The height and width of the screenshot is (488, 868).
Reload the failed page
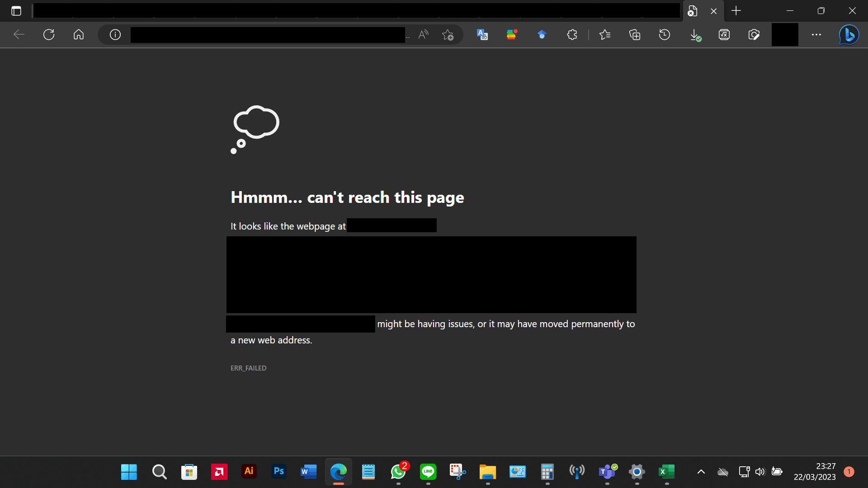pyautogui.click(x=48, y=34)
